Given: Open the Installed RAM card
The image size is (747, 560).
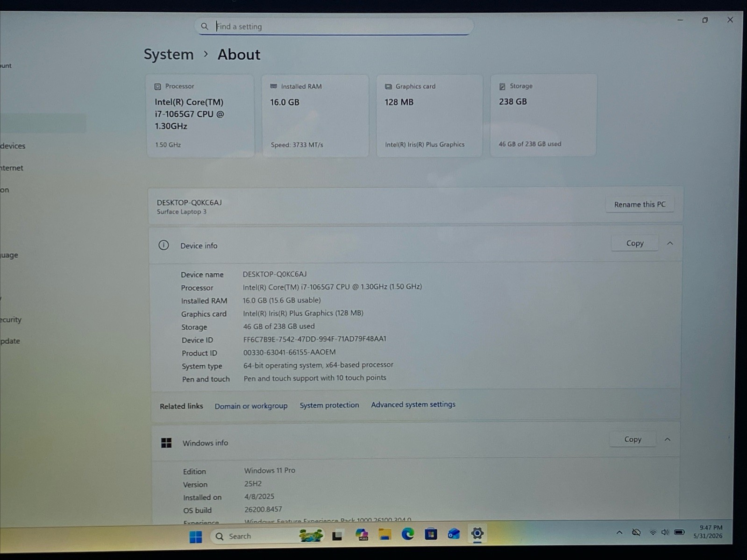Looking at the screenshot, I should [x=315, y=115].
